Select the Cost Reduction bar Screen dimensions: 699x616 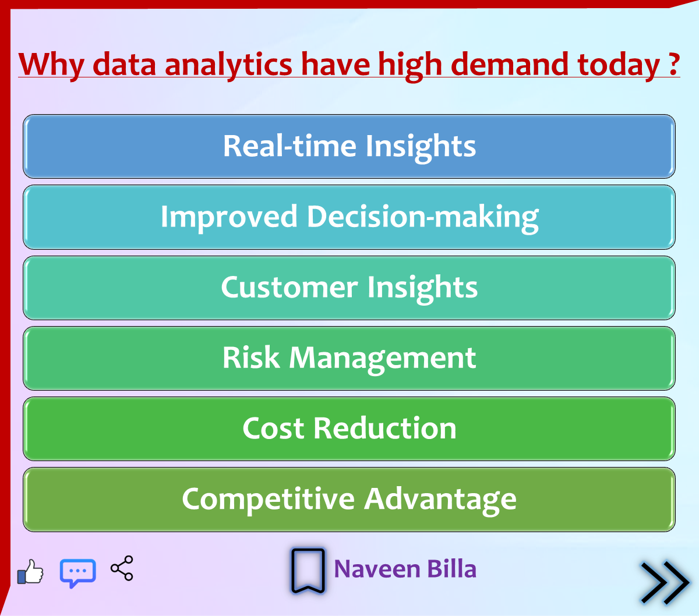coord(349,429)
